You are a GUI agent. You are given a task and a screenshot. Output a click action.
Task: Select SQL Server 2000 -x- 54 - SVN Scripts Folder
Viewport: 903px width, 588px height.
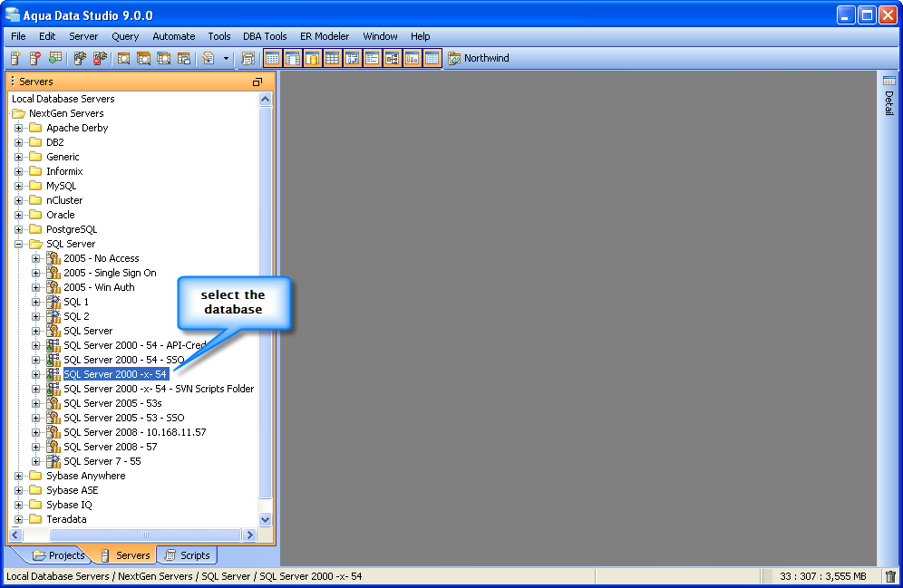(159, 389)
